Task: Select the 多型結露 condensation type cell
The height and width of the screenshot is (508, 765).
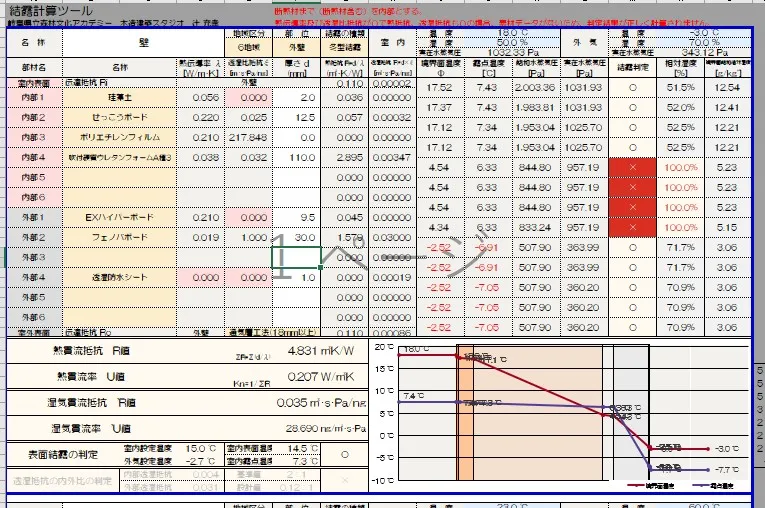Action: [x=342, y=47]
